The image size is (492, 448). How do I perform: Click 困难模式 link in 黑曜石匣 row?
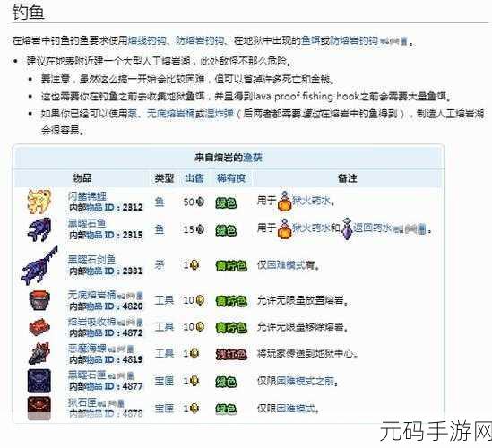point(296,381)
